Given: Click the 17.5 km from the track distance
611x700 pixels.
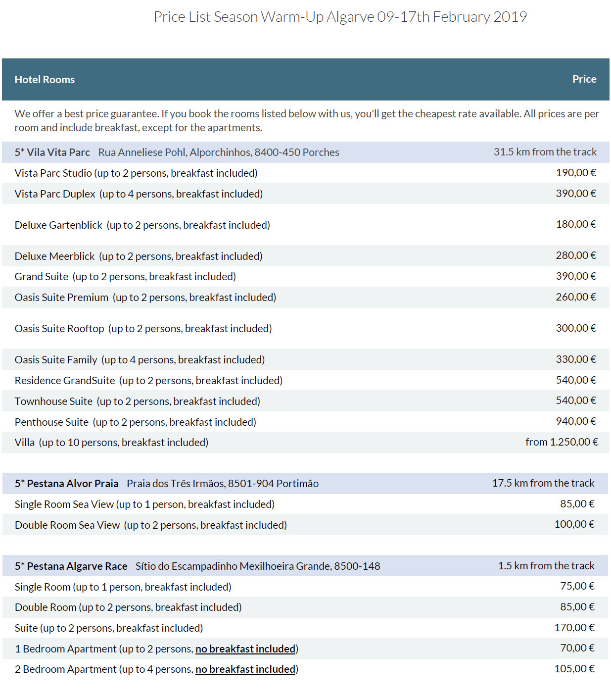Looking at the screenshot, I should coord(543,483).
